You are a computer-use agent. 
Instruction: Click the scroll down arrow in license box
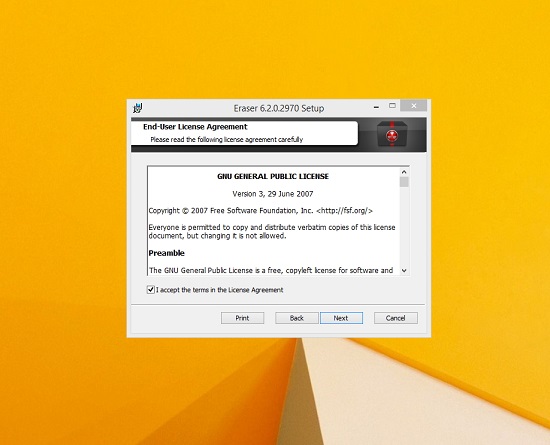coord(404,270)
